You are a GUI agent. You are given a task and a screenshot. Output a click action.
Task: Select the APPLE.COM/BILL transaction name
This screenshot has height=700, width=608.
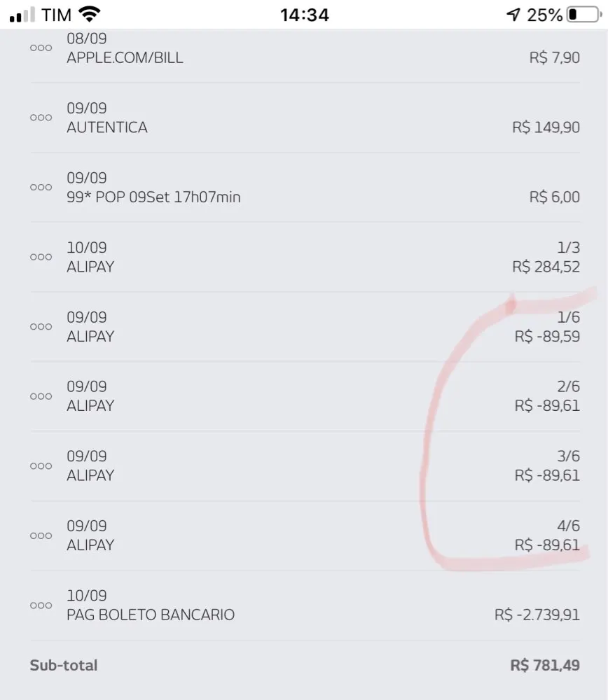tap(125, 58)
